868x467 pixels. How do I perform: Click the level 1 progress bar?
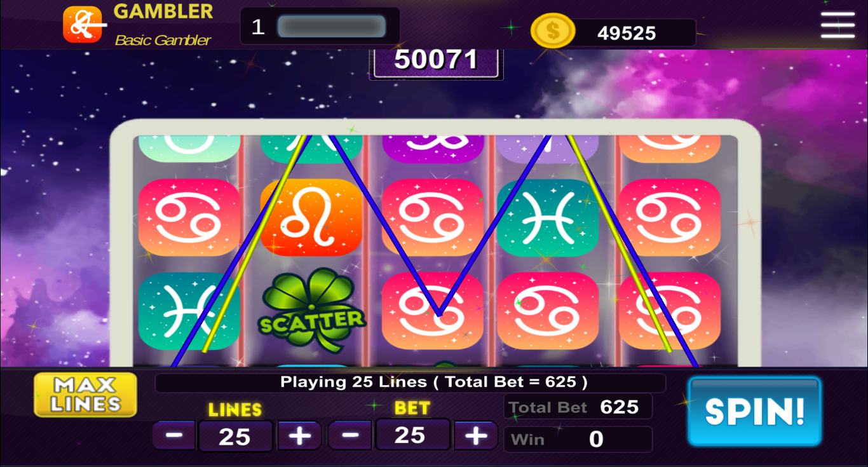(x=332, y=27)
